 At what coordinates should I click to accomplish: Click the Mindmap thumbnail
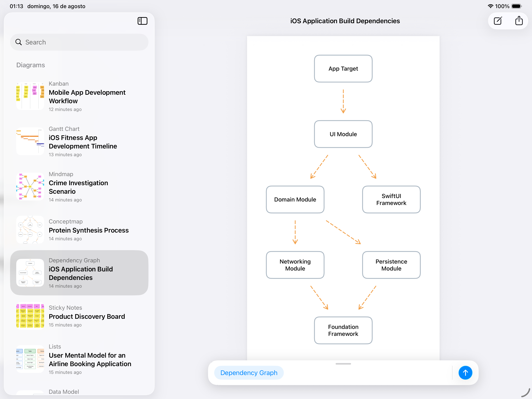30,187
